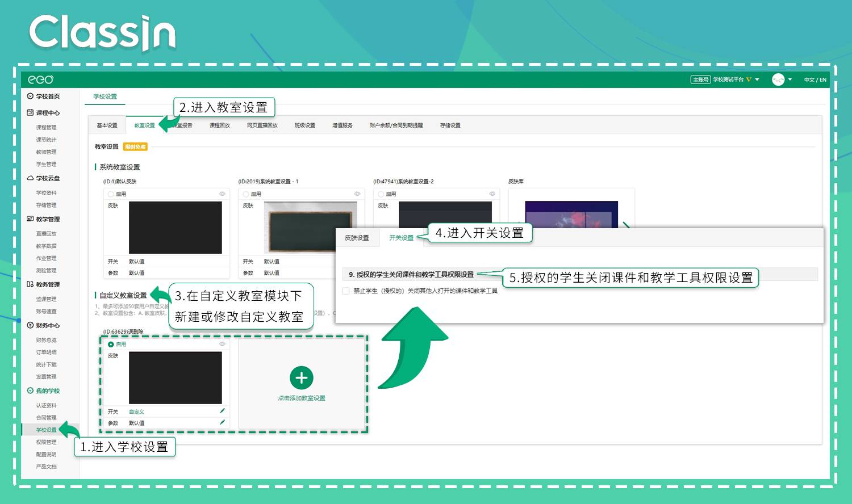Image resolution: width=852 pixels, height=504 pixels.
Task: Open 测验管理 in sidebar
Action: (47, 271)
